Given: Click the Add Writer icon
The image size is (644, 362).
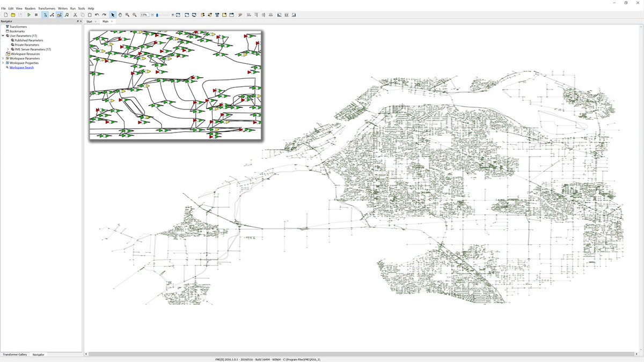Looking at the screenshot, I should pos(210,14).
